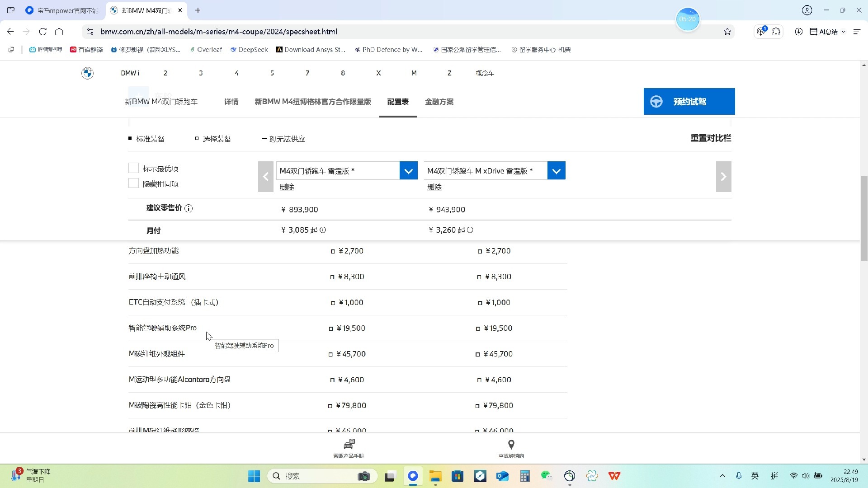Click 前排座椅主动通风 row label
Screen dimensions: 868x488
coord(157,277)
